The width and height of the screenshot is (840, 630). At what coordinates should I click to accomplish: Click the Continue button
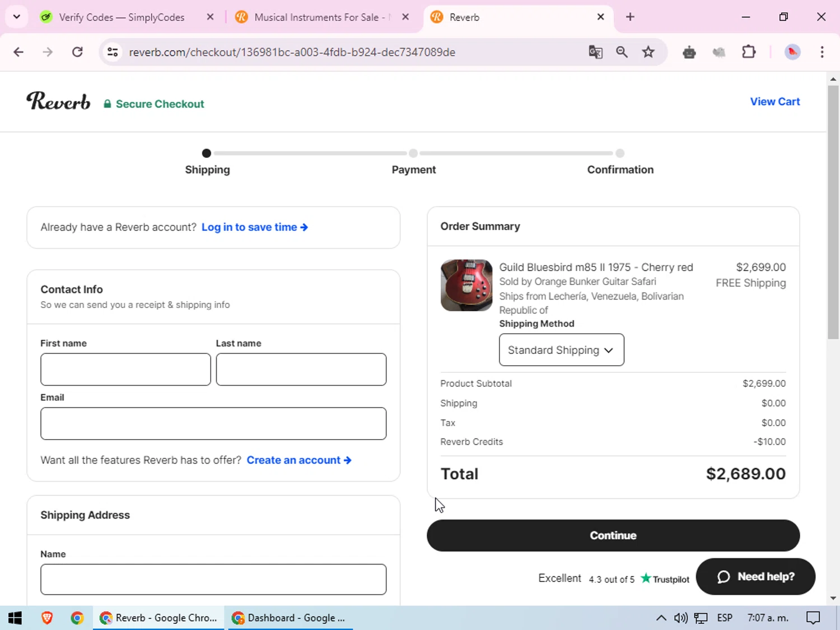point(613,535)
